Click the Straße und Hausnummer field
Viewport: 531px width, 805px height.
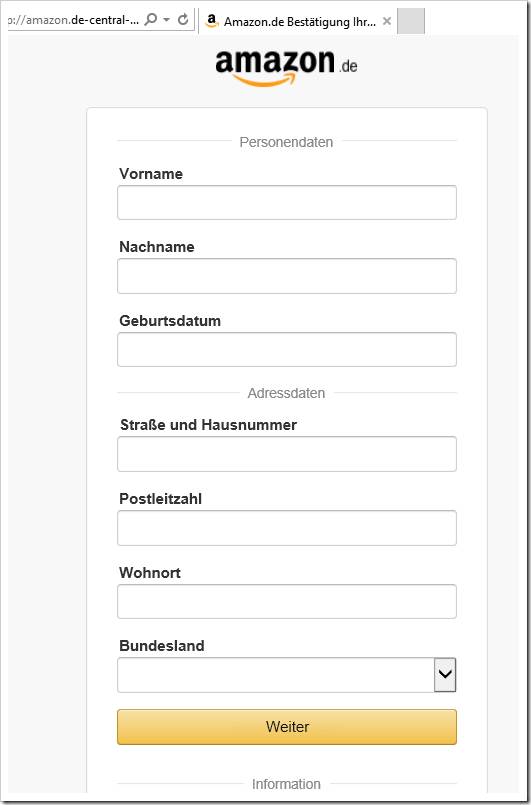(x=287, y=454)
